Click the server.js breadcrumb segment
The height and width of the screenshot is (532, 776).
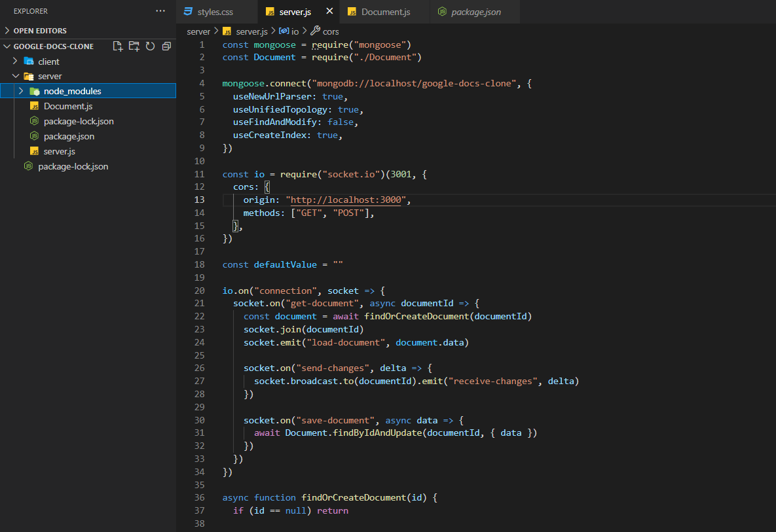click(x=251, y=31)
